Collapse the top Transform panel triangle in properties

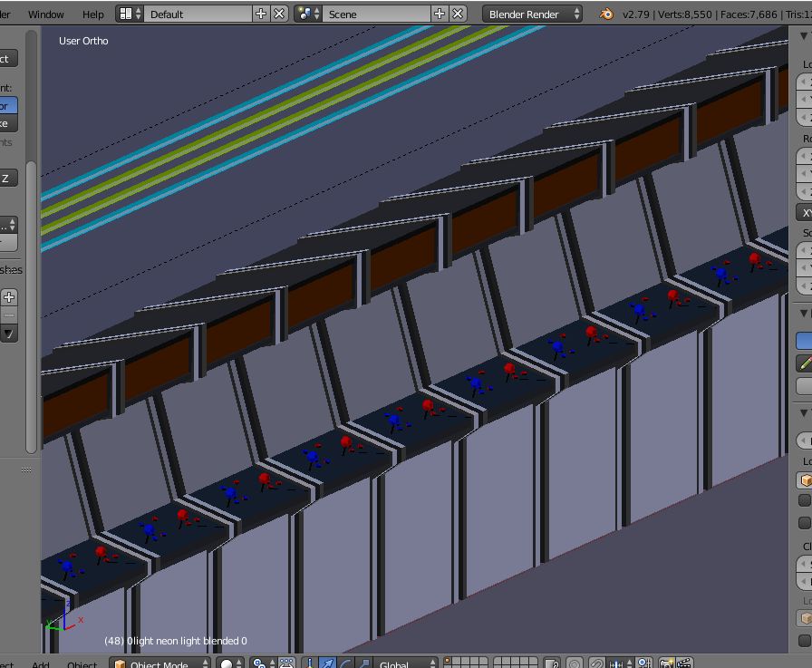pos(803,35)
